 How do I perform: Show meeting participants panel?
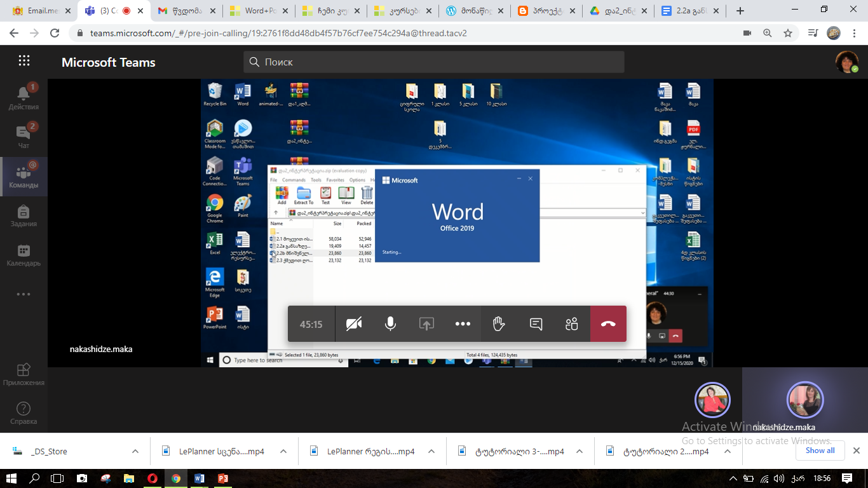[x=572, y=324]
